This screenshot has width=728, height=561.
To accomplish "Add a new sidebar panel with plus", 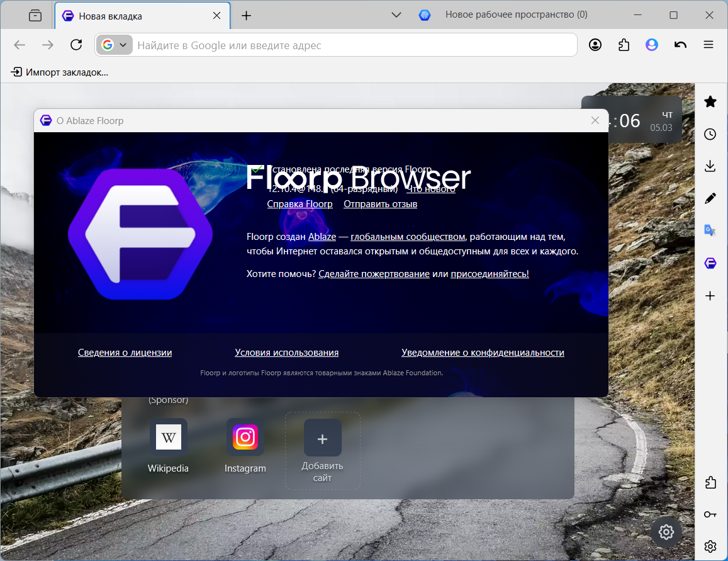I will tap(710, 296).
